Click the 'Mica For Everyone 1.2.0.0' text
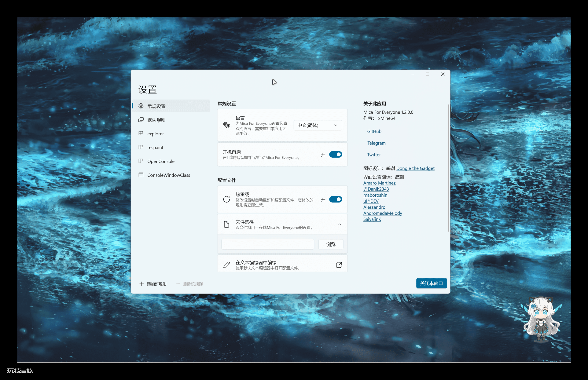588x380 pixels. [388, 112]
